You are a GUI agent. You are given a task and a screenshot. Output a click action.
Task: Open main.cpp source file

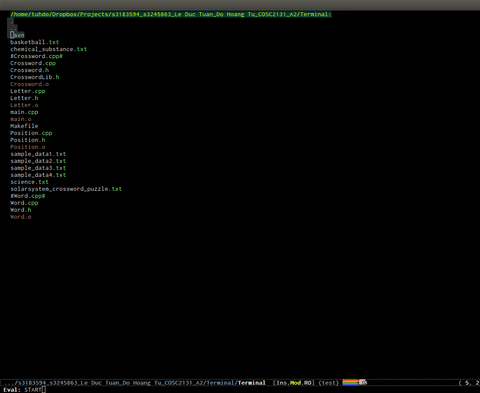point(24,112)
